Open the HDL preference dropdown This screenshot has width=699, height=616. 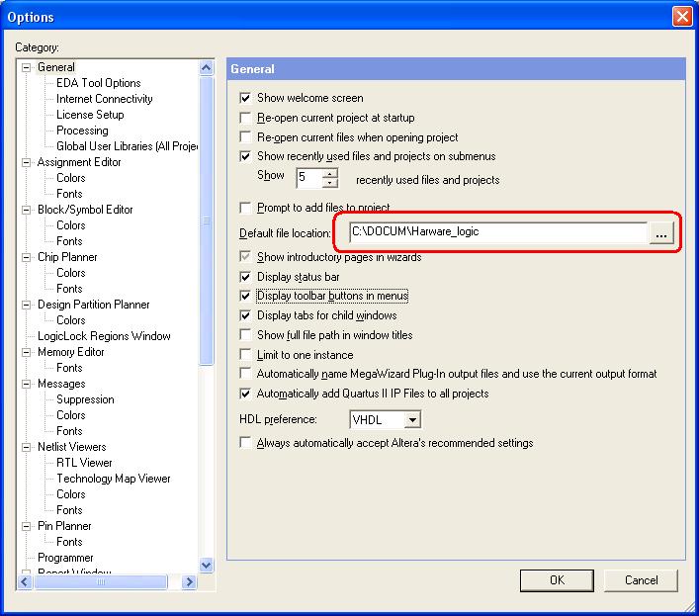tap(412, 420)
